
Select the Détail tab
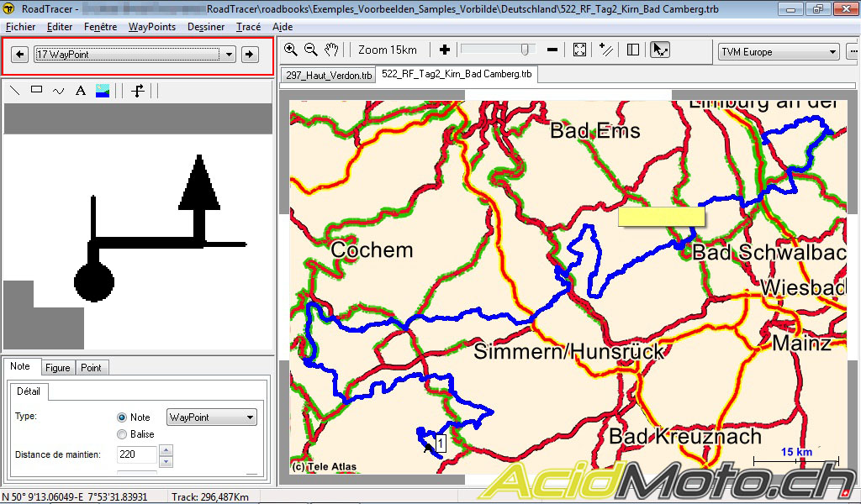[29, 391]
